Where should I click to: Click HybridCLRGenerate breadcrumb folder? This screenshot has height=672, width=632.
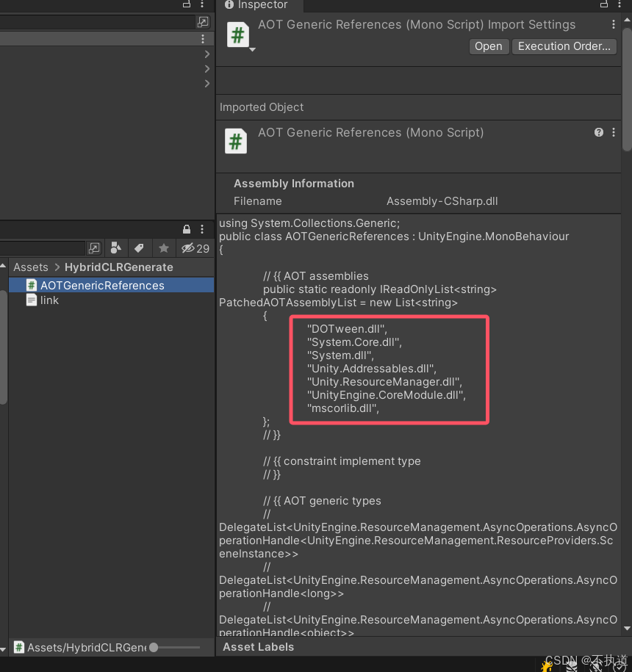coord(119,267)
